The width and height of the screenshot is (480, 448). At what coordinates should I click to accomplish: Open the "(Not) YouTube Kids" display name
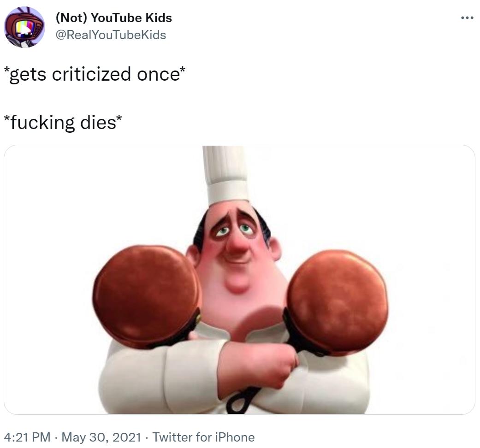[113, 18]
